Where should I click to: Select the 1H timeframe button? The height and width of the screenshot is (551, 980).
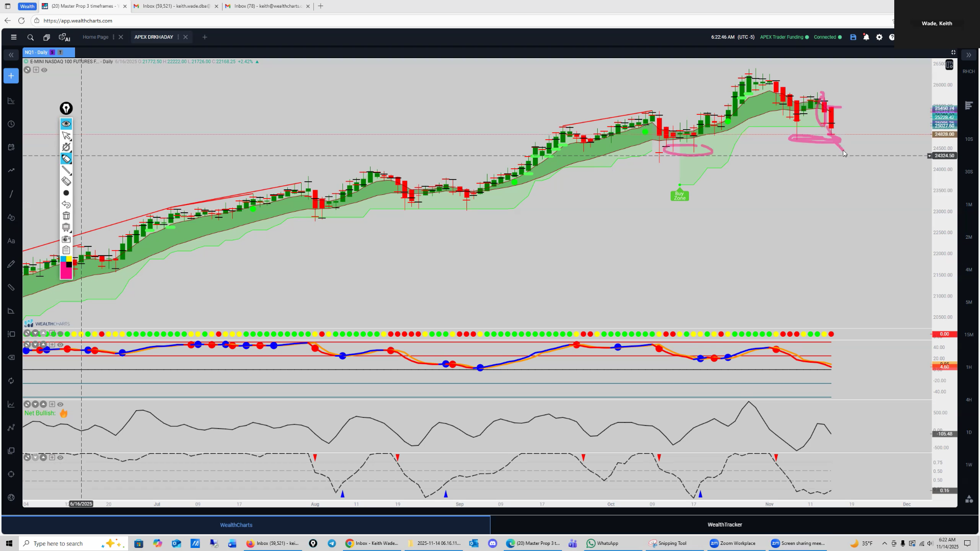[x=968, y=367]
